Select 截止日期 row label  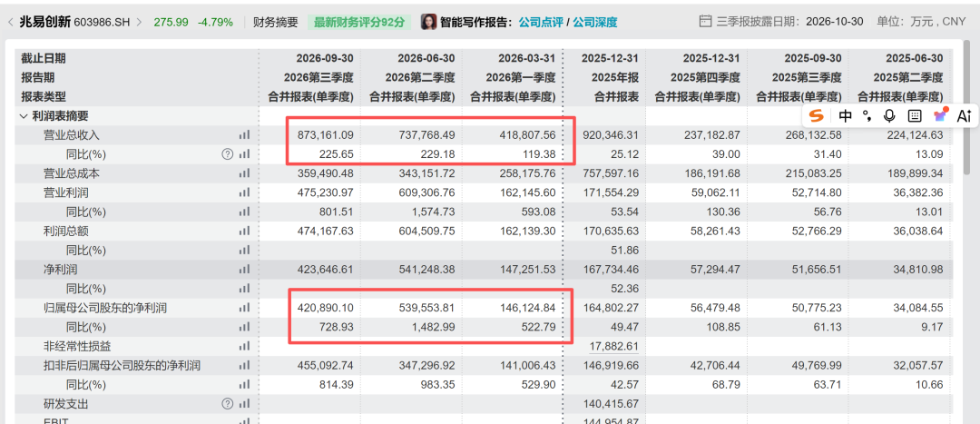[x=44, y=58]
